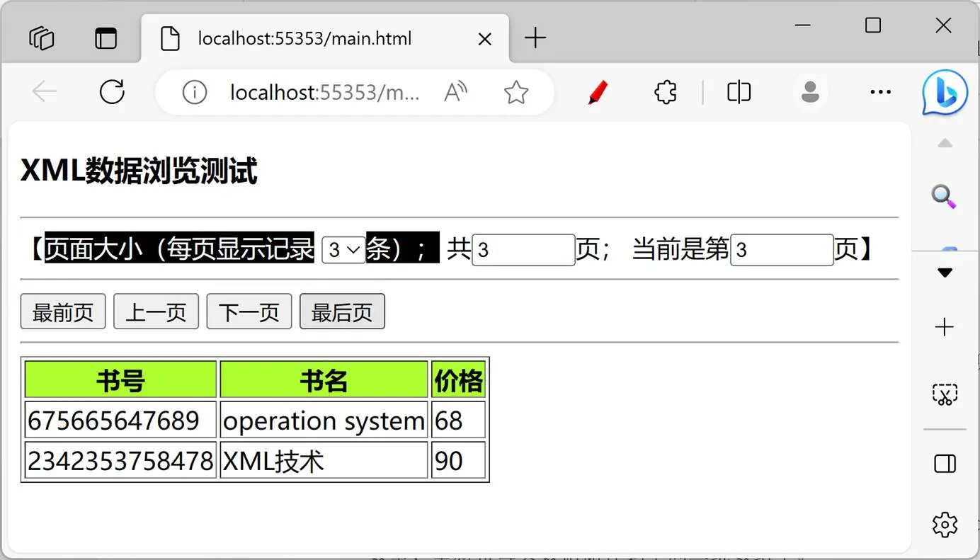Select the price cell 90
Image resolution: width=980 pixels, height=560 pixels.
(458, 460)
